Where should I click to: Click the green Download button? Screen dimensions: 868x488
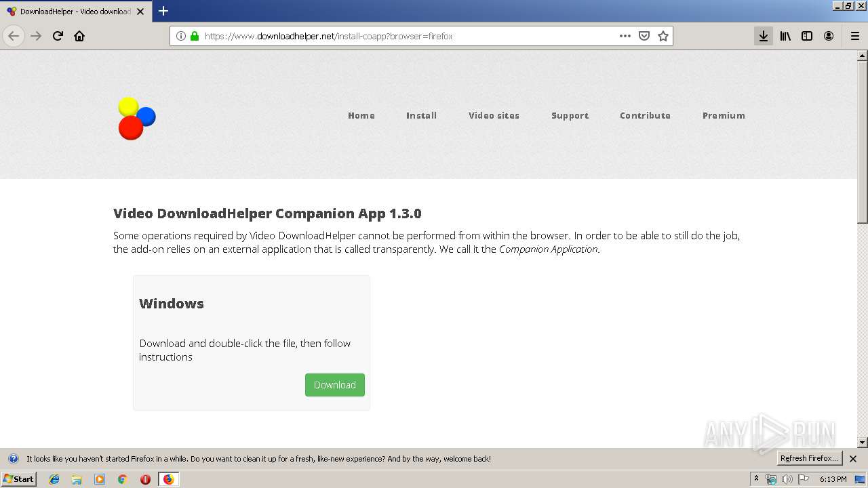coord(335,385)
